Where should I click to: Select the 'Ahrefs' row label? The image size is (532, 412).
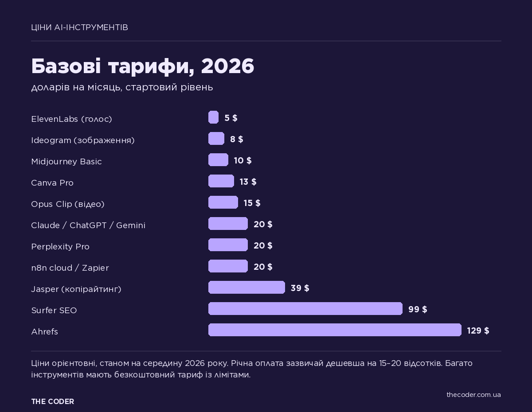(x=44, y=331)
